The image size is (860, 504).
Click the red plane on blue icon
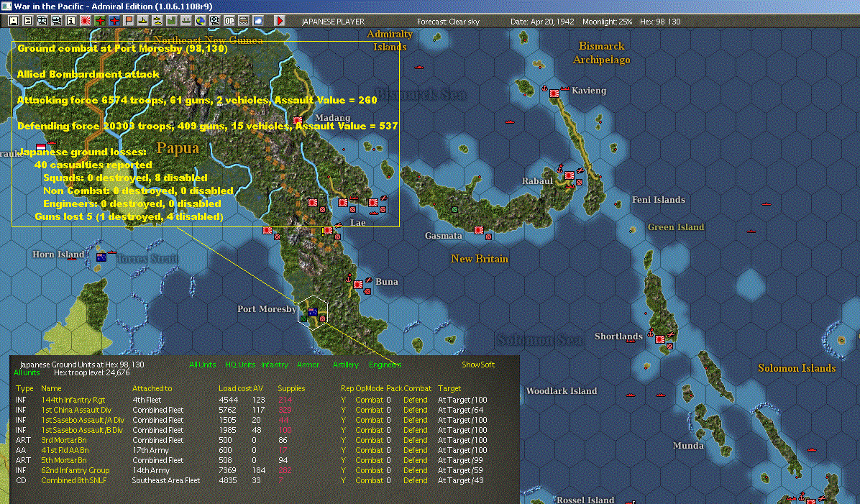click(114, 21)
